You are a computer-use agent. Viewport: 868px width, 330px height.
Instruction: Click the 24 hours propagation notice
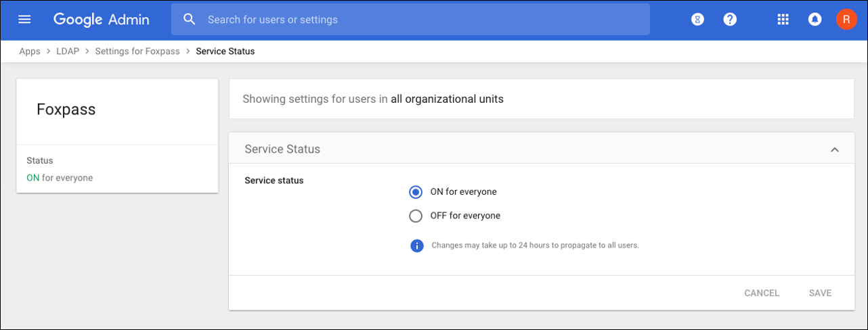(535, 245)
